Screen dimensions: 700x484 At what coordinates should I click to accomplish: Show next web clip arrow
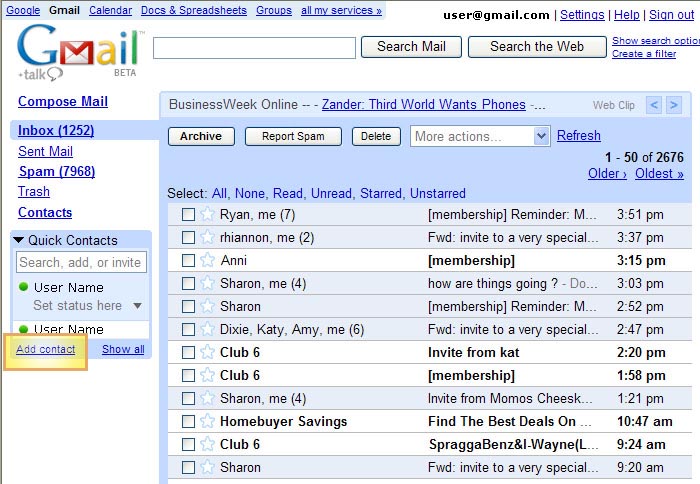tap(674, 105)
